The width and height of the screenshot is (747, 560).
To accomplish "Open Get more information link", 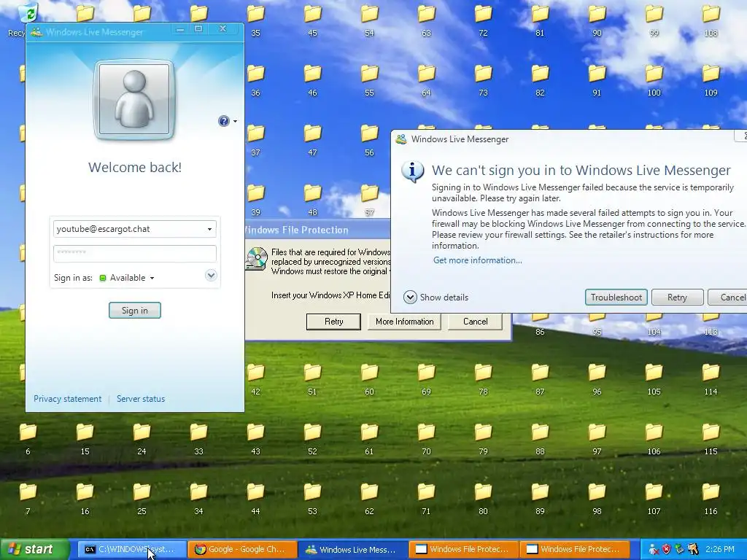I will pos(477,260).
